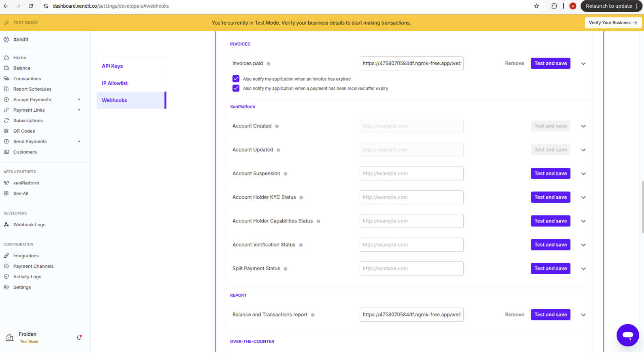
Task: Click info icon beside Account Suspension
Action: pos(286,174)
